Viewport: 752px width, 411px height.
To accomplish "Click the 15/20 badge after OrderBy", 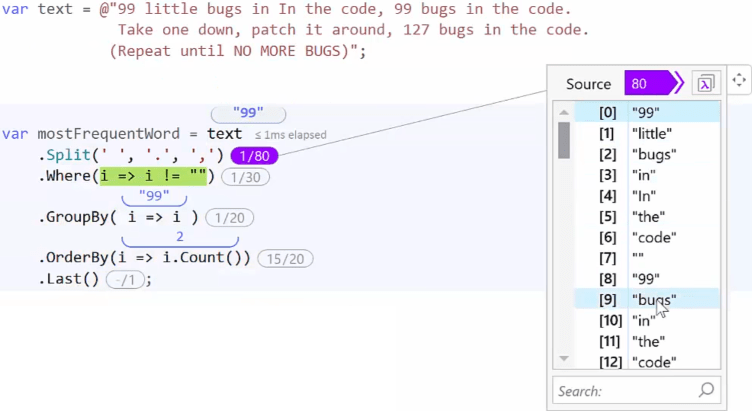I will (x=285, y=259).
